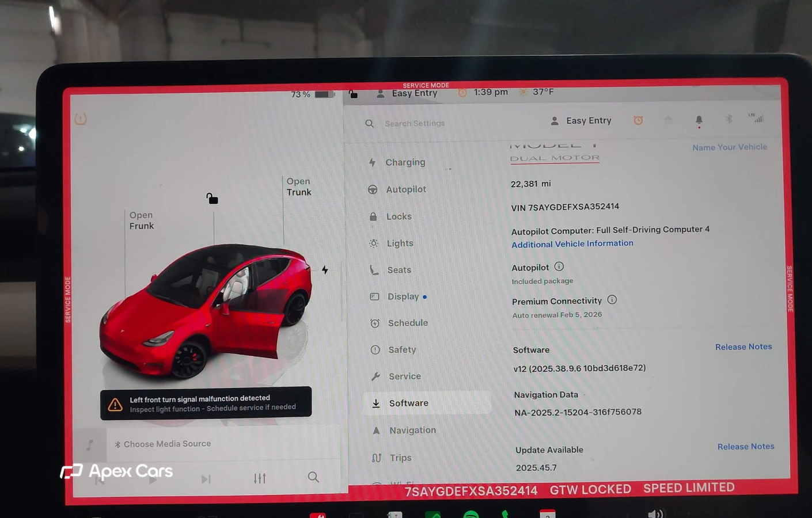Open Additional Vehicle Information link
Viewport: 812px width, 518px height.
click(x=572, y=243)
